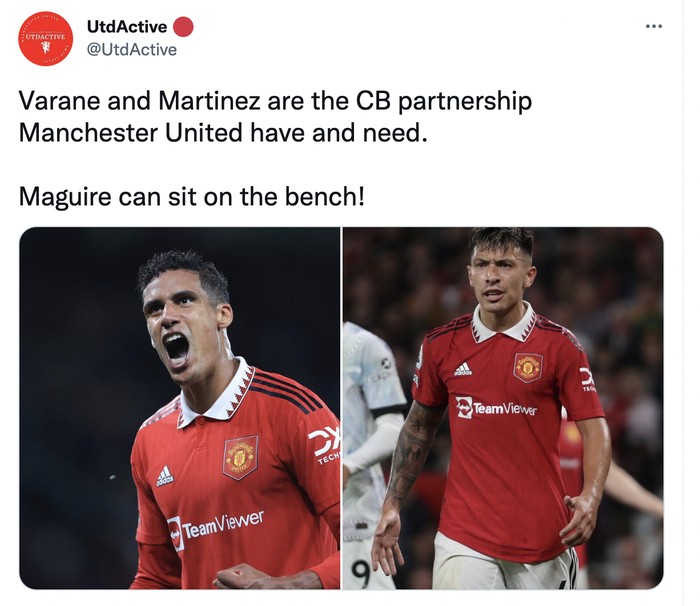This screenshot has height=606, width=700.
Task: Open the @UtdActive handle link
Action: (x=132, y=50)
